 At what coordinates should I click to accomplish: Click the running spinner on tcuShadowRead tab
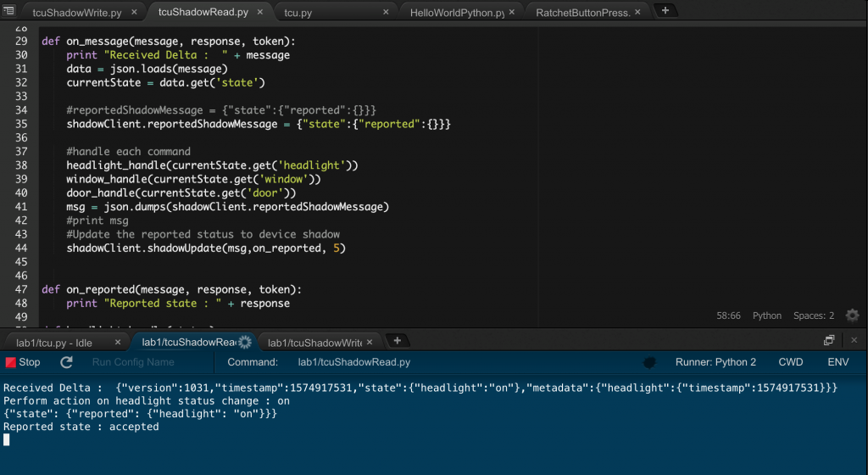coord(245,342)
